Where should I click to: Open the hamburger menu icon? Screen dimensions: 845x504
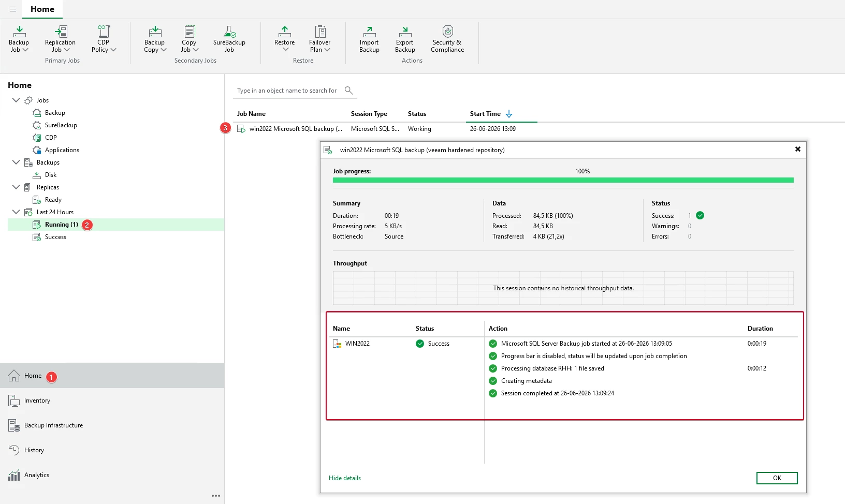pyautogui.click(x=13, y=9)
